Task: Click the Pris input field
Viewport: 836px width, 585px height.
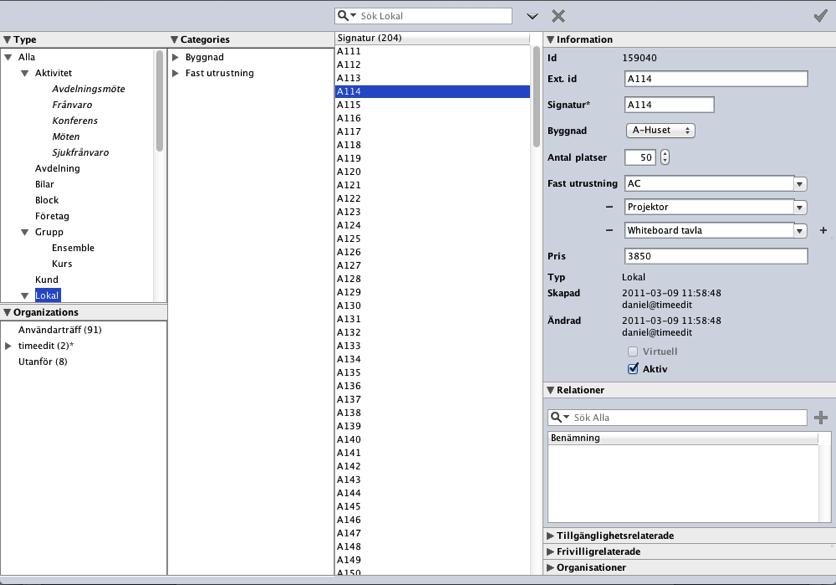Action: tap(716, 256)
